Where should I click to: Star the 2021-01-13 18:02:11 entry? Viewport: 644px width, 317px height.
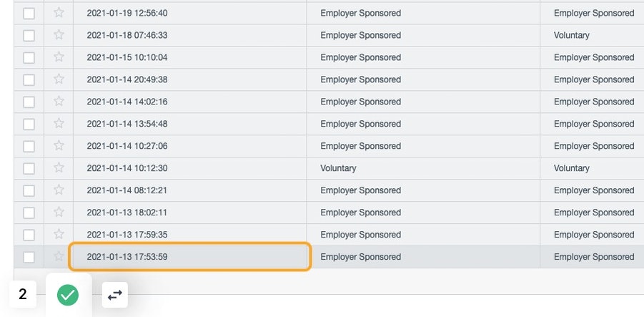click(x=59, y=212)
